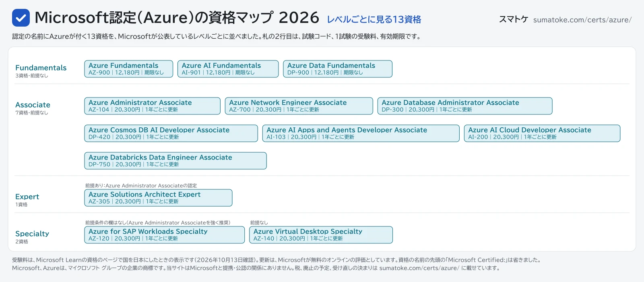Click 'AI-901 | 12,180円 | 期限なし' detail line

tap(218, 73)
